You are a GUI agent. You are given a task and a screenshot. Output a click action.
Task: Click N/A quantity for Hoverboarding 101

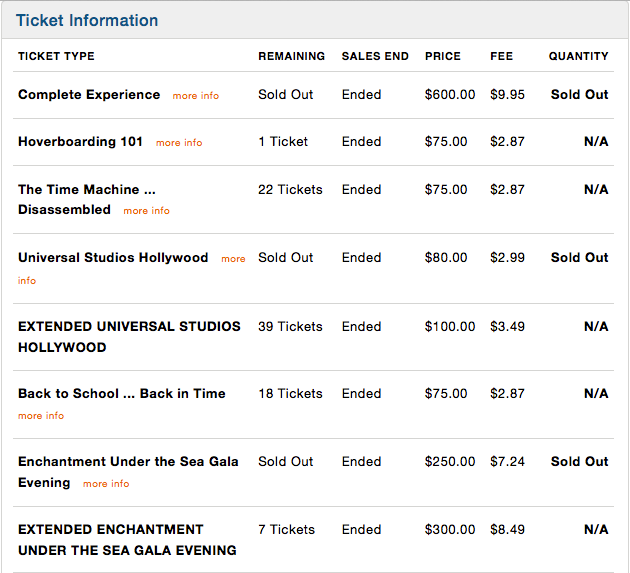[596, 141]
